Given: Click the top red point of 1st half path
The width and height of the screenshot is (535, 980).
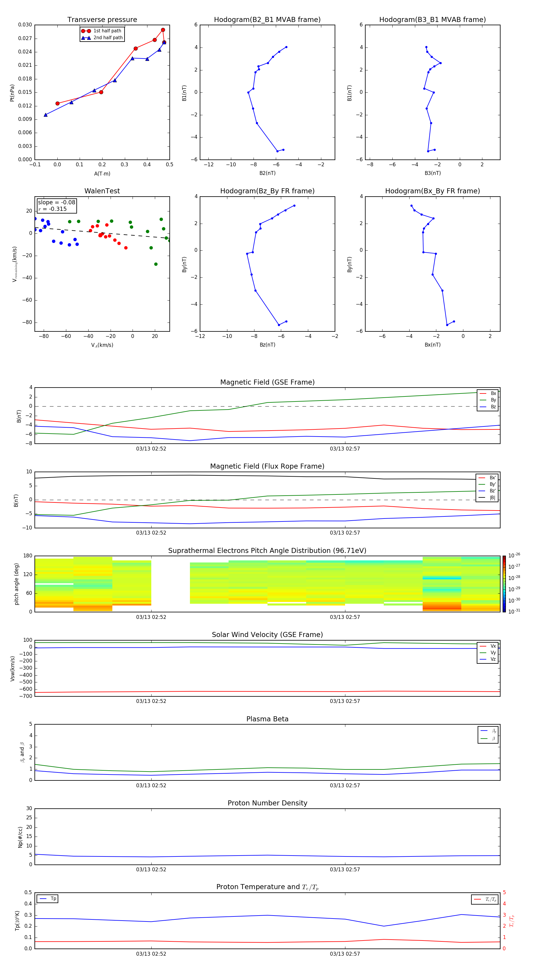Looking at the screenshot, I should pos(163,30).
